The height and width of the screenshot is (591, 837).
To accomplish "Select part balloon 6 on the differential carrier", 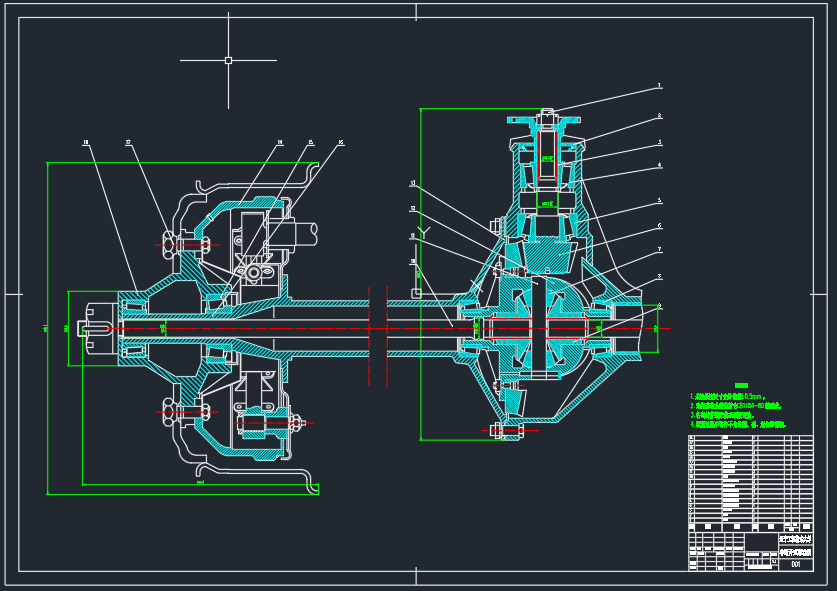I will coord(658,224).
